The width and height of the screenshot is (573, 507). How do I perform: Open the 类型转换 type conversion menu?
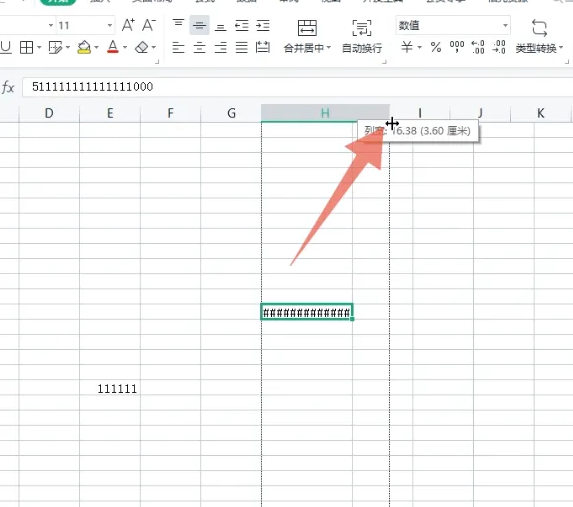540,36
